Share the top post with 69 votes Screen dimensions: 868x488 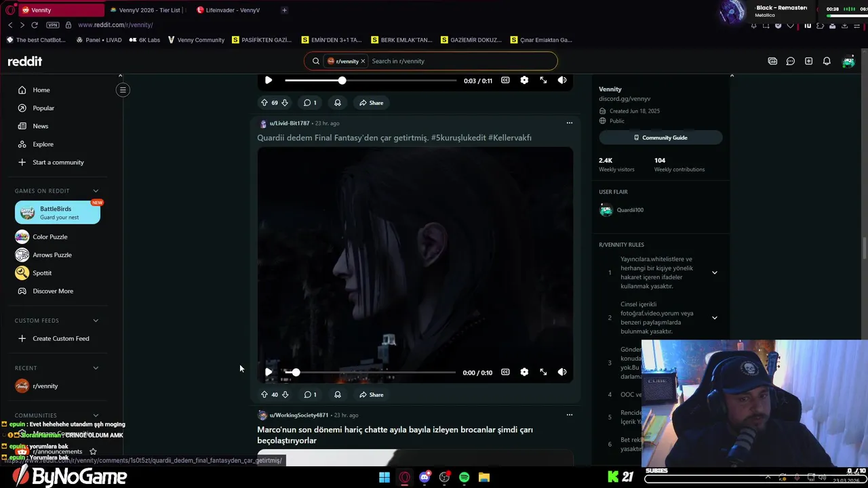372,103
